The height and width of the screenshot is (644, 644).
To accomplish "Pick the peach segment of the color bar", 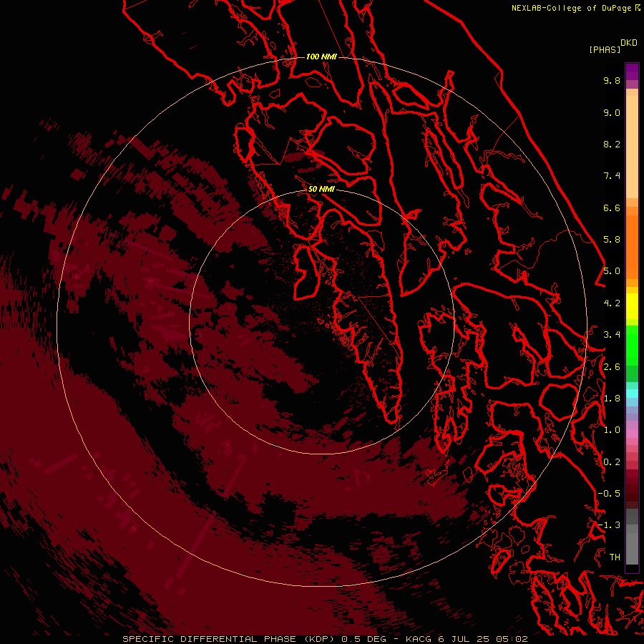I will click(x=632, y=147).
